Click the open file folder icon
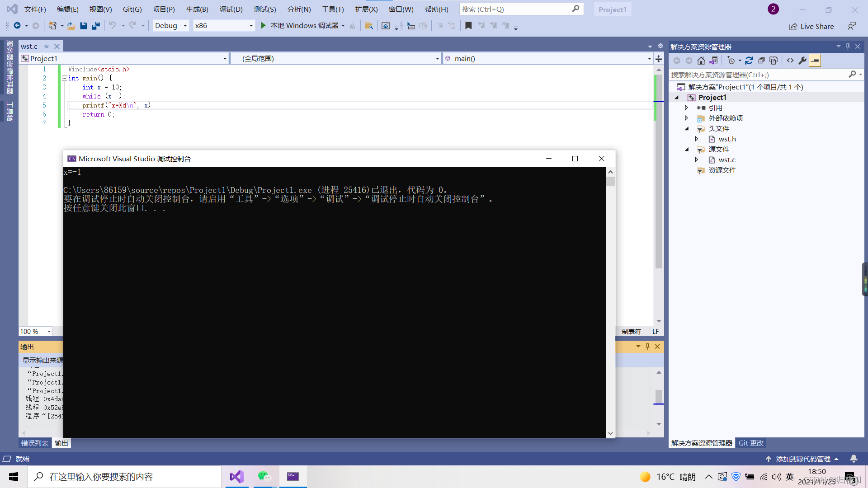 click(x=71, y=26)
